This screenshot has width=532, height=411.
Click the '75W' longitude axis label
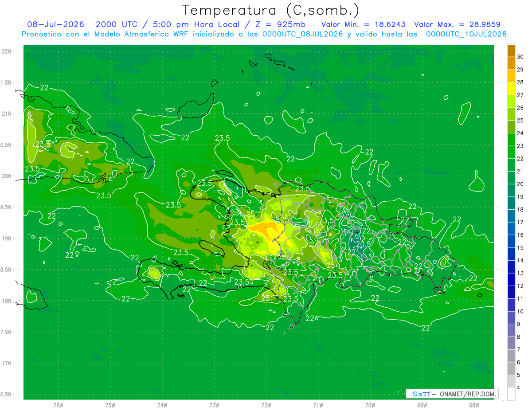(x=110, y=405)
